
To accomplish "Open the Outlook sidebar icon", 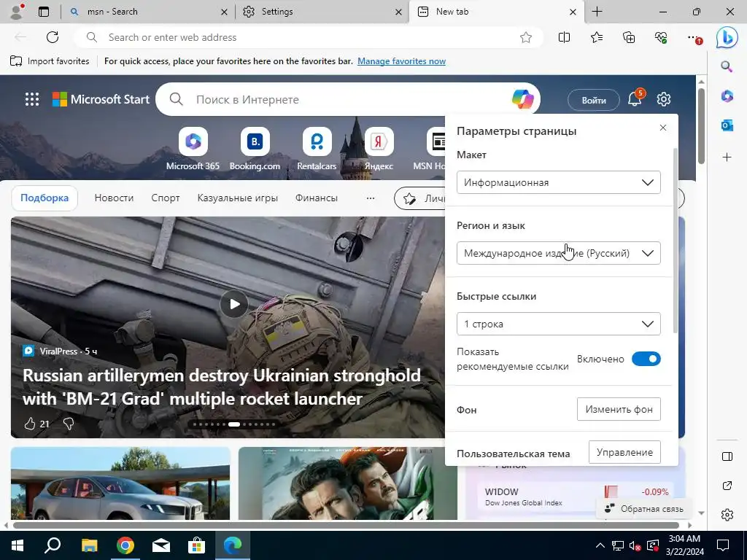I will click(x=727, y=125).
